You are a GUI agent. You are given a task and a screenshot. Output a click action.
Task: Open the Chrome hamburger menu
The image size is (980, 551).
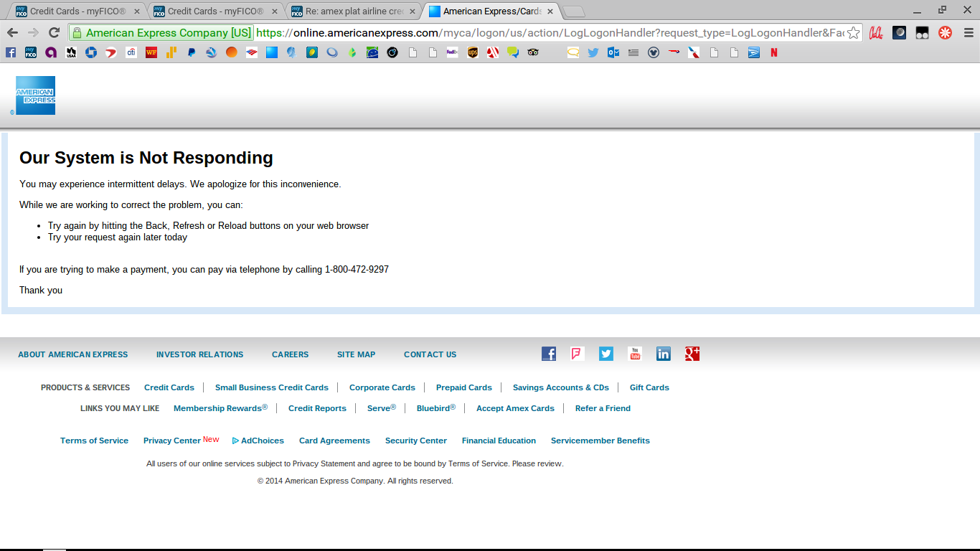point(969,32)
